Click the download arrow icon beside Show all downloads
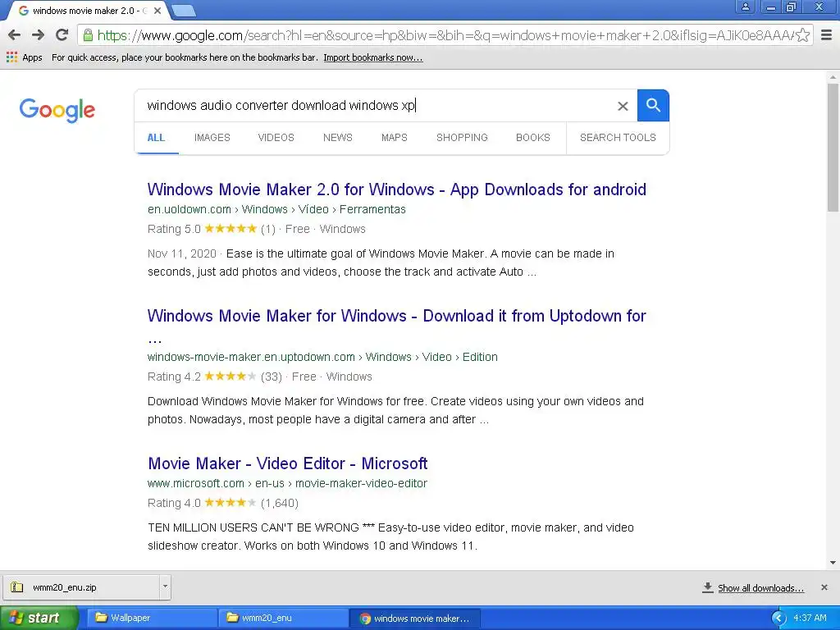This screenshot has height=630, width=840. coord(708,587)
